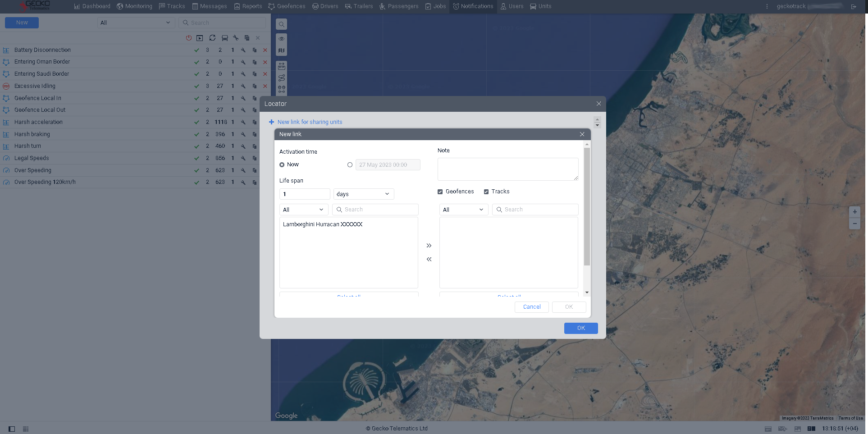
Task: Click the refresh icon in the notifications toolbar
Action: pos(212,38)
